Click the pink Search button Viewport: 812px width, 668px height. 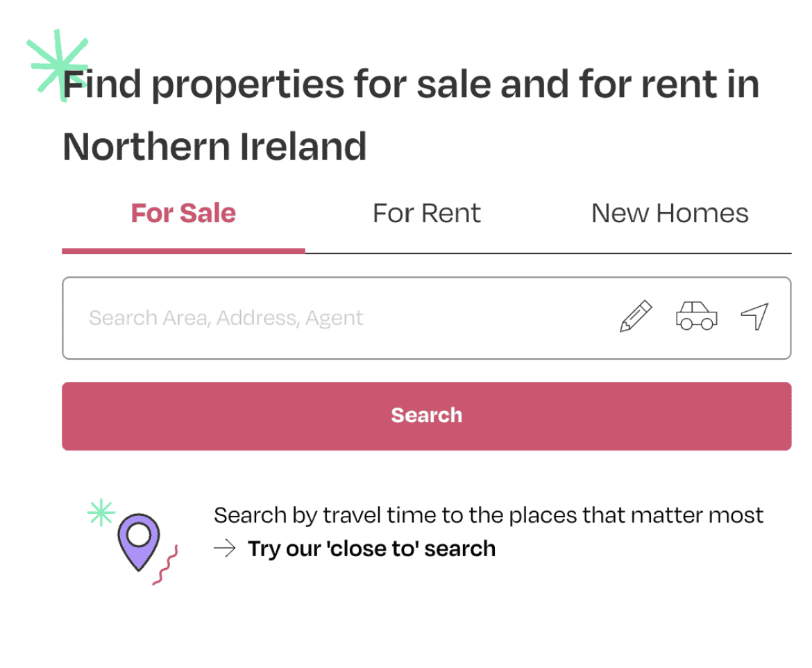(x=427, y=416)
